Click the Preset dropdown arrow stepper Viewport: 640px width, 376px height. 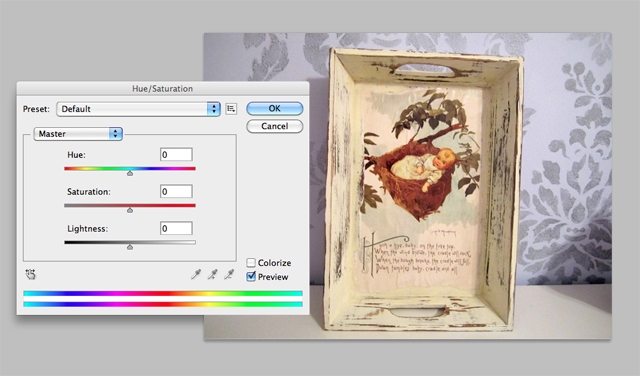point(213,109)
